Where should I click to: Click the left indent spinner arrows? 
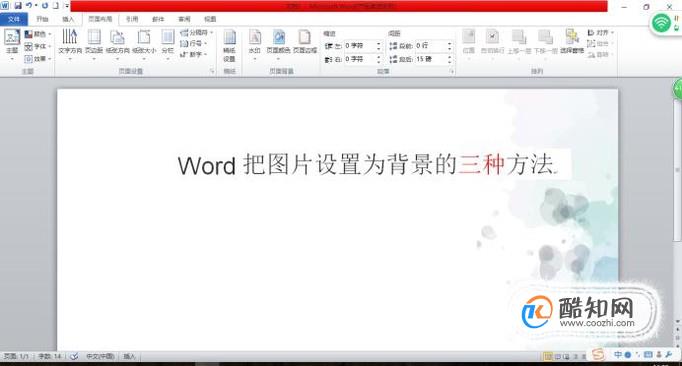[x=379, y=46]
